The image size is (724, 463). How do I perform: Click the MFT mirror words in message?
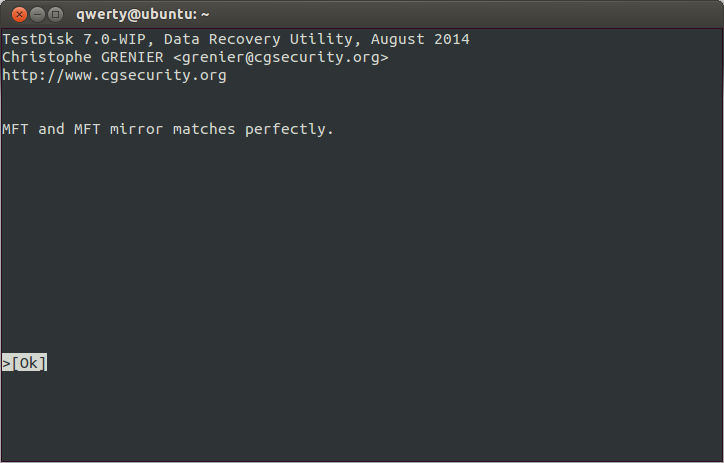pos(119,129)
